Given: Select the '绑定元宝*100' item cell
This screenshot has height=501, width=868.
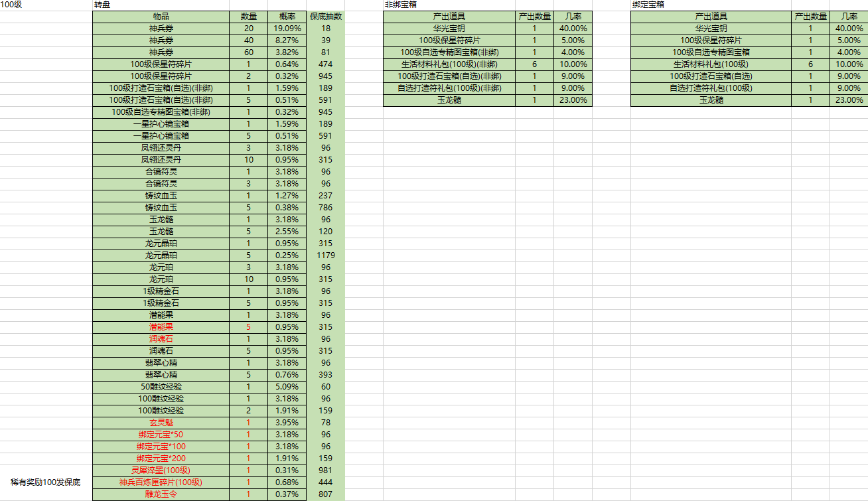Looking at the screenshot, I should pyautogui.click(x=161, y=447).
